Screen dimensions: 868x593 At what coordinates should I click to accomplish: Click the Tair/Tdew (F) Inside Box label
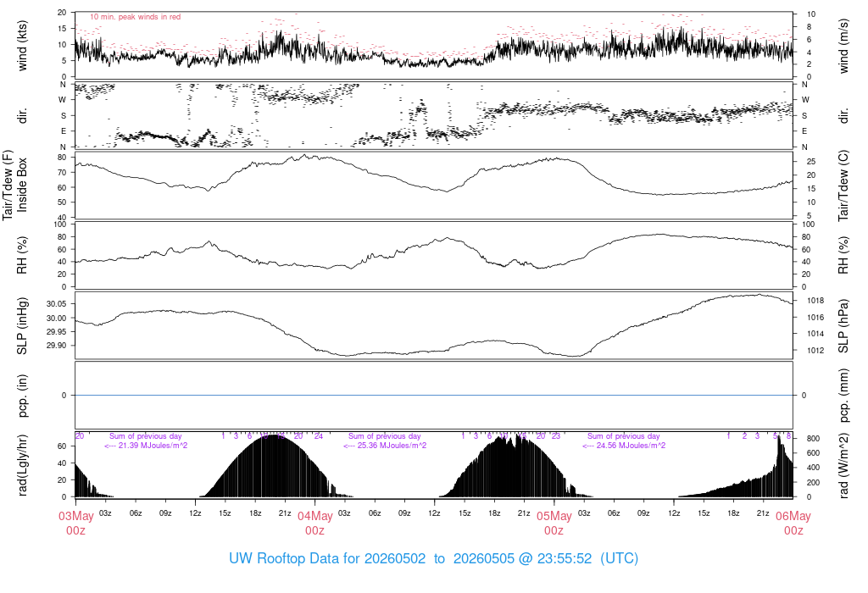(15, 185)
